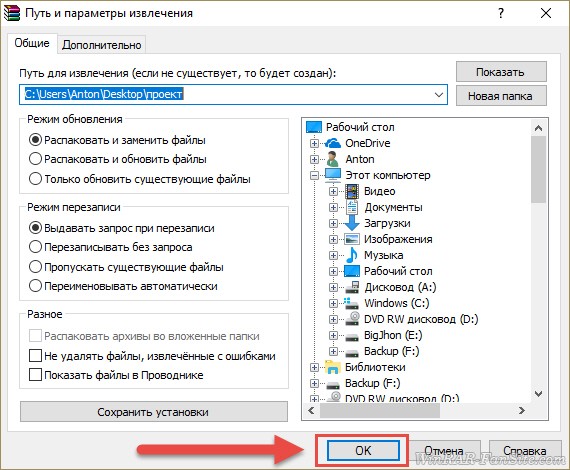This screenshot has width=570, height=470.
Task: Expand the OneDrive tree node
Action: (314, 143)
